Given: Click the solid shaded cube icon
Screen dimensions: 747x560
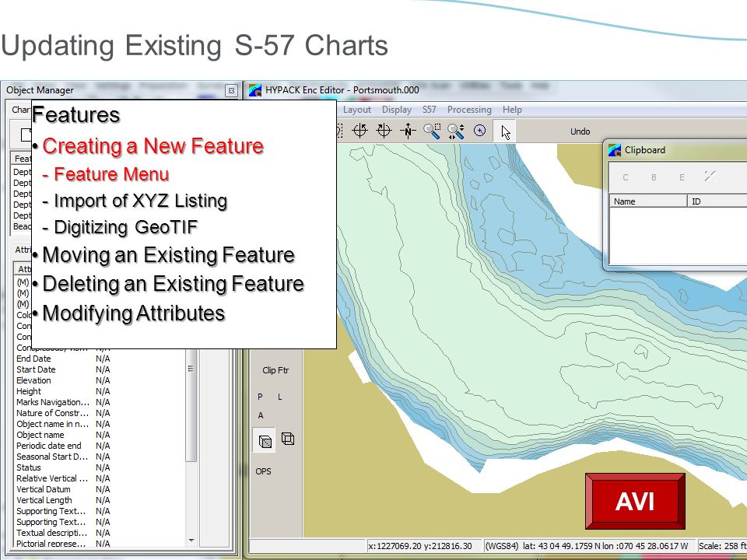Looking at the screenshot, I should pos(265,442).
